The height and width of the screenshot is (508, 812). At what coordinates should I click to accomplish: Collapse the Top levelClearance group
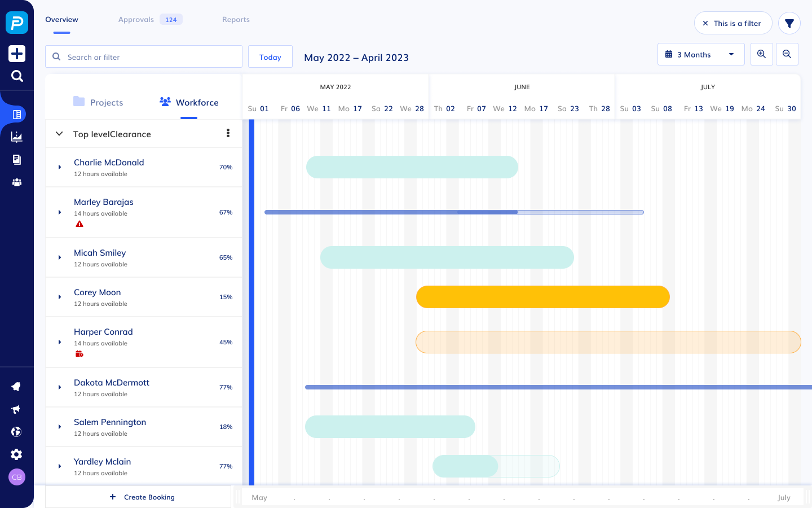click(59, 134)
